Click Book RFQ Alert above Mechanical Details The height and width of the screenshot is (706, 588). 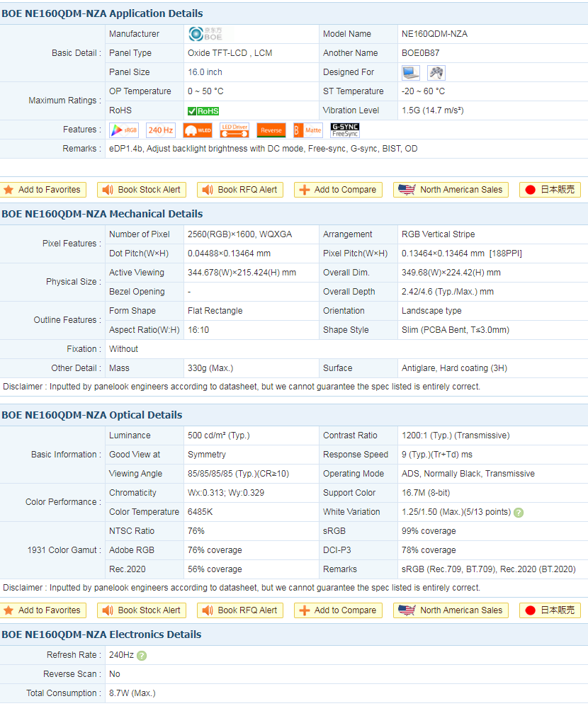pyautogui.click(x=240, y=190)
